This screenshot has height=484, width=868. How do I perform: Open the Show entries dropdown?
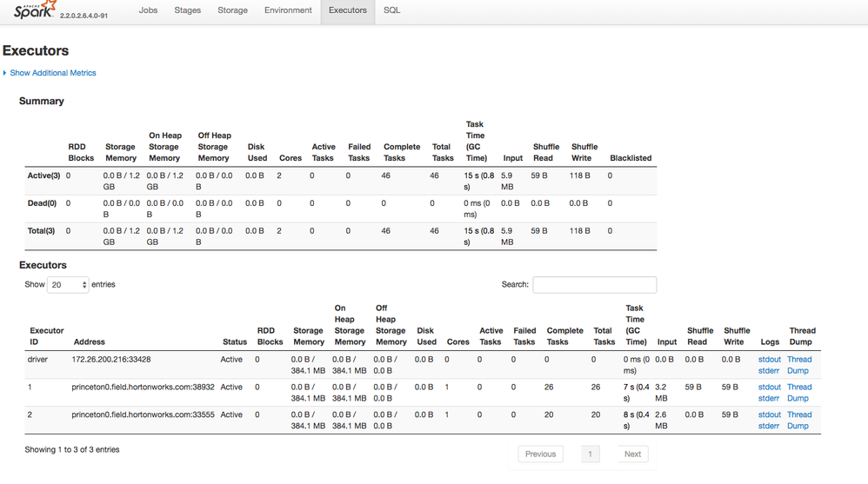point(68,285)
